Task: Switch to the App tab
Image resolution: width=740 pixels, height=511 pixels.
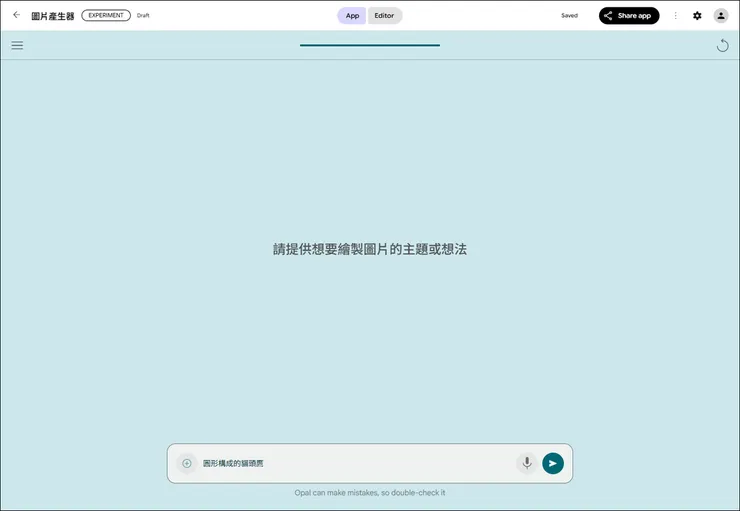Action: point(352,16)
